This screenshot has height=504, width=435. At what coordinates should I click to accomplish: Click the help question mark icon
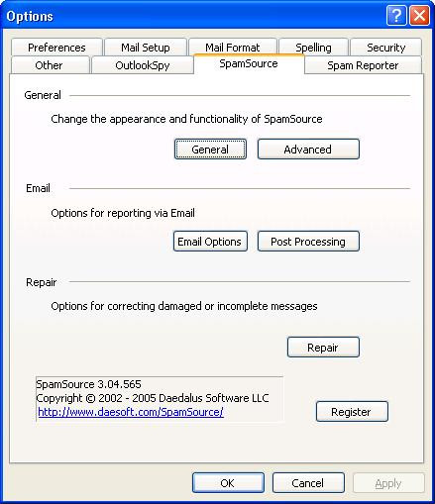point(396,16)
